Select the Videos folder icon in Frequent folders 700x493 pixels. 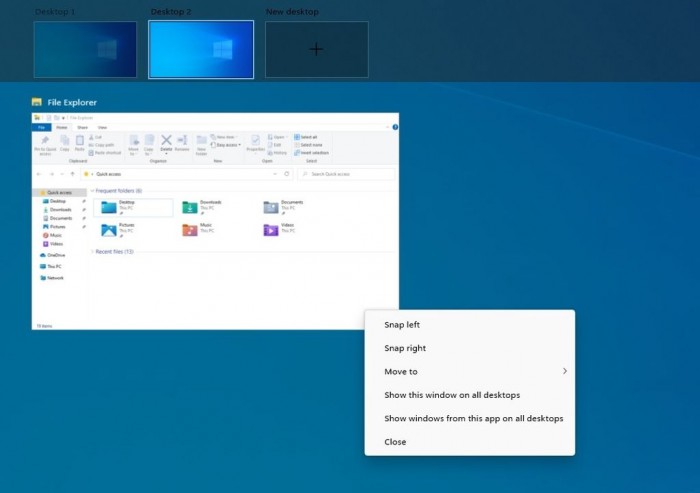pyautogui.click(x=270, y=230)
